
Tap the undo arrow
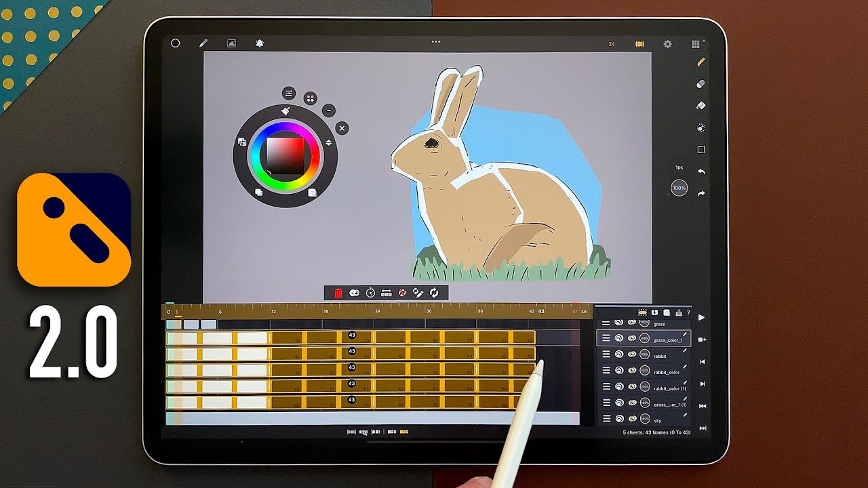(701, 172)
